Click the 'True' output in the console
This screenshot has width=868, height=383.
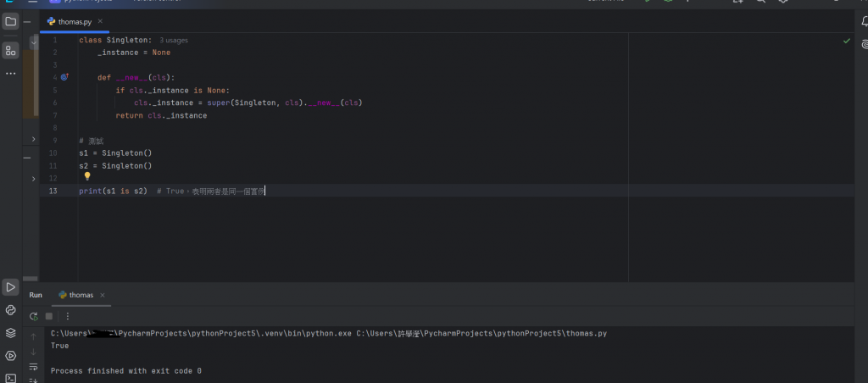point(60,346)
